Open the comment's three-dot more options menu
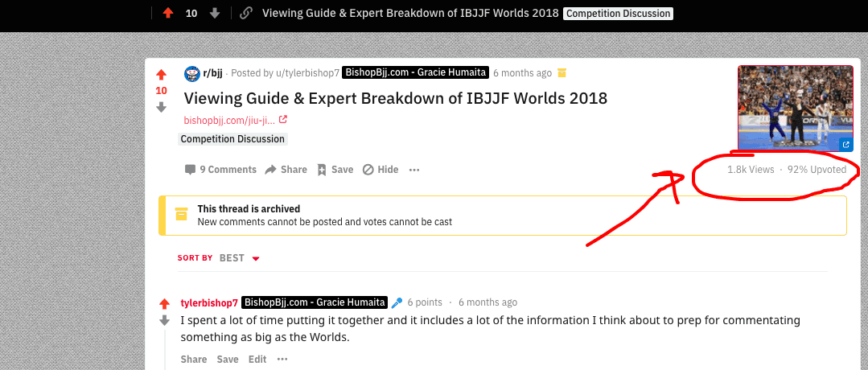The width and height of the screenshot is (868, 370). click(282, 359)
